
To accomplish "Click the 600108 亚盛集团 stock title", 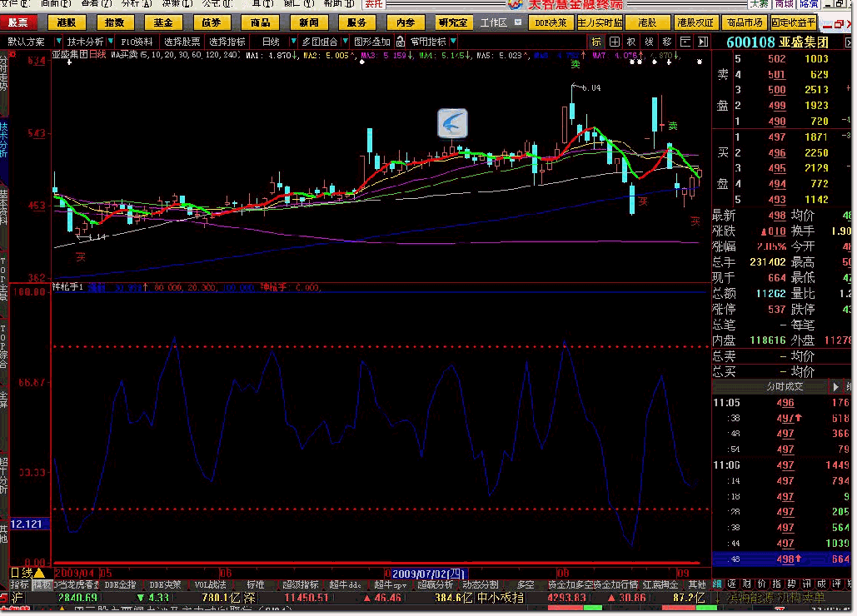I will click(777, 42).
